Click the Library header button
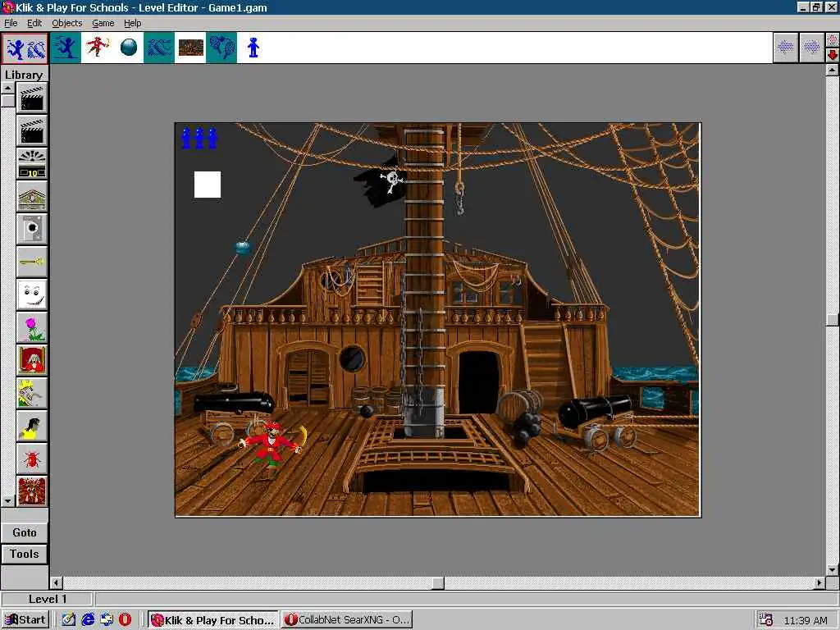The image size is (840, 630). click(24, 75)
